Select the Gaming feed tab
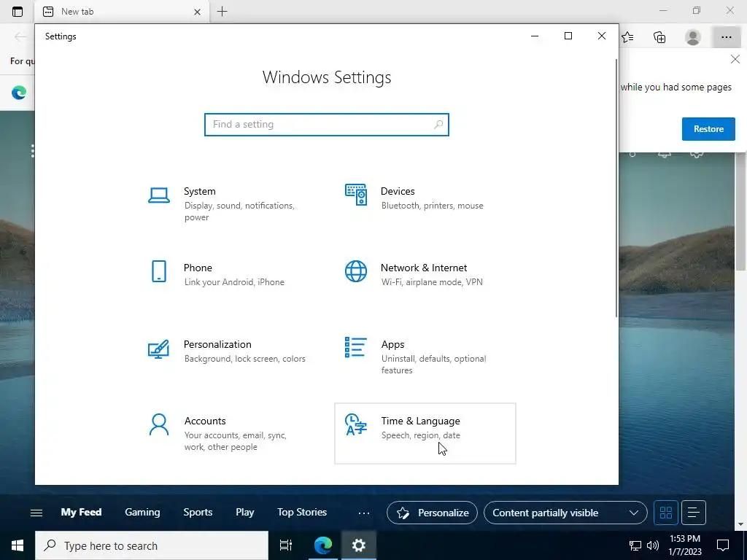This screenshot has height=560, width=747. [142, 513]
